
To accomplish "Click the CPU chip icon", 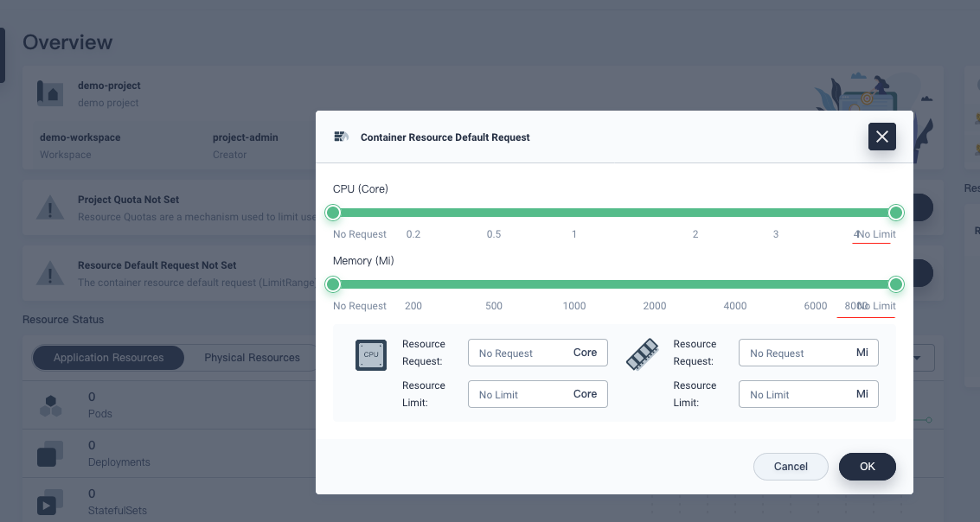I will [x=370, y=354].
